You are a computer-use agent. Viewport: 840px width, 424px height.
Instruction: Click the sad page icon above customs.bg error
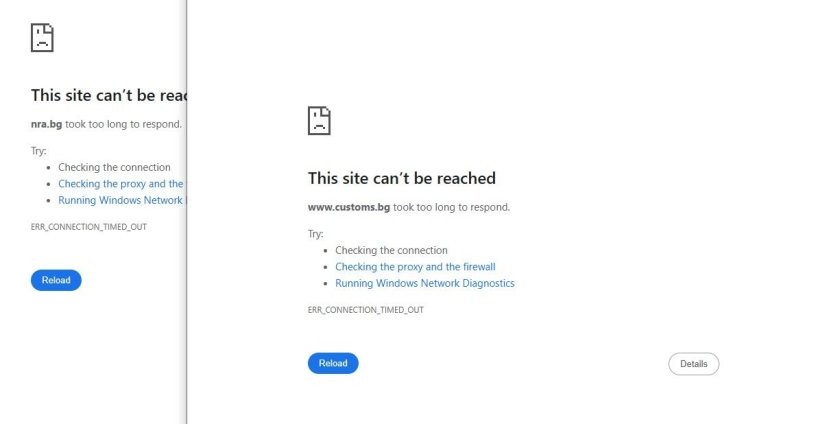pos(319,121)
